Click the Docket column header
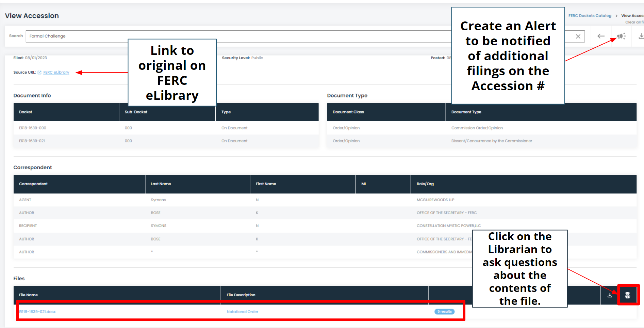Viewport: 644px width, 328px height. click(66, 112)
